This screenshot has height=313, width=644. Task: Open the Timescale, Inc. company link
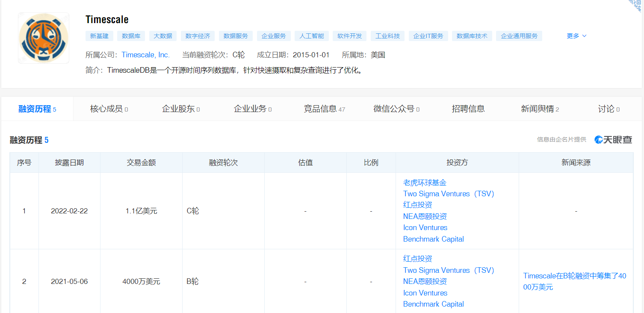coord(146,55)
